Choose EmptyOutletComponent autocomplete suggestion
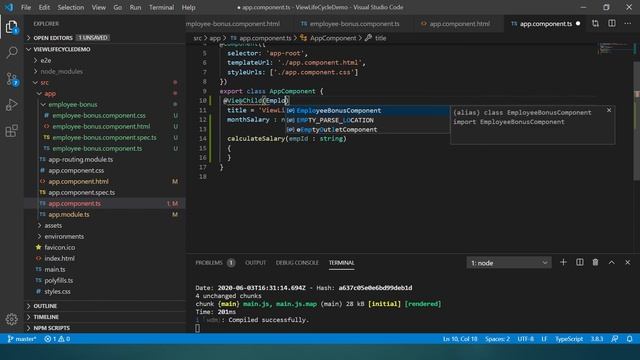 [367, 129]
